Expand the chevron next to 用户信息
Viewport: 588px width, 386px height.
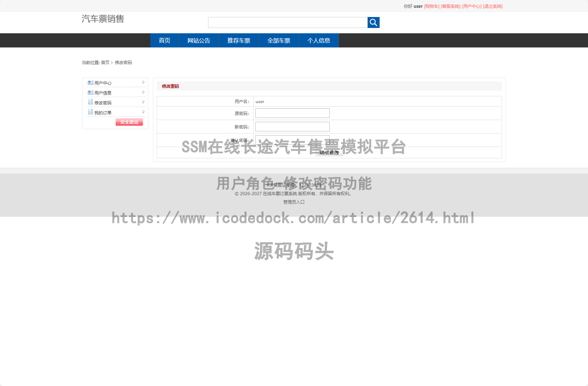[143, 92]
